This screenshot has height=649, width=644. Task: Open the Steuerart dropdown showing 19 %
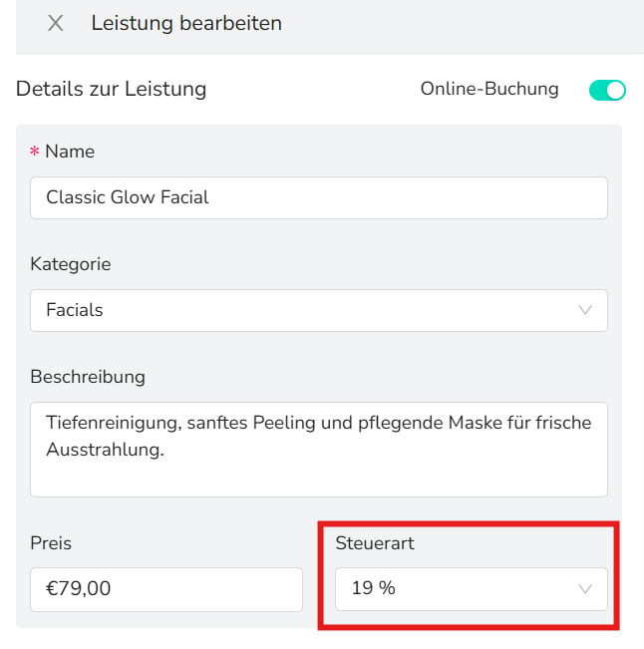[471, 589]
